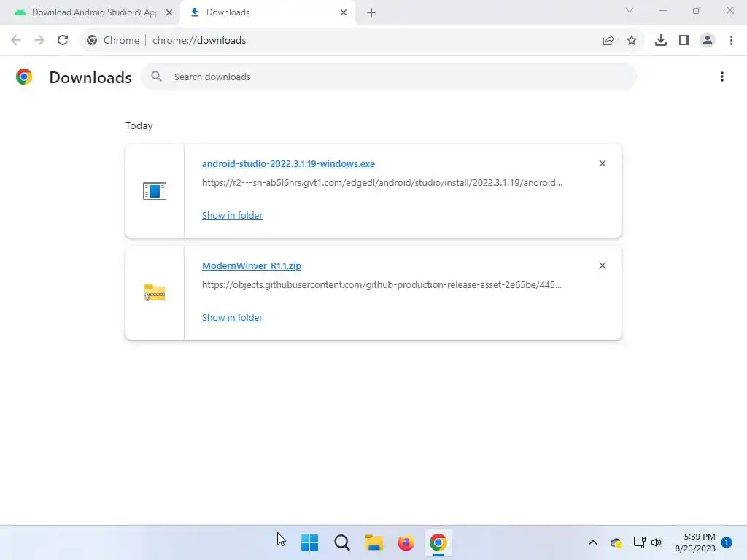Show android-studio exe in folder

click(232, 215)
